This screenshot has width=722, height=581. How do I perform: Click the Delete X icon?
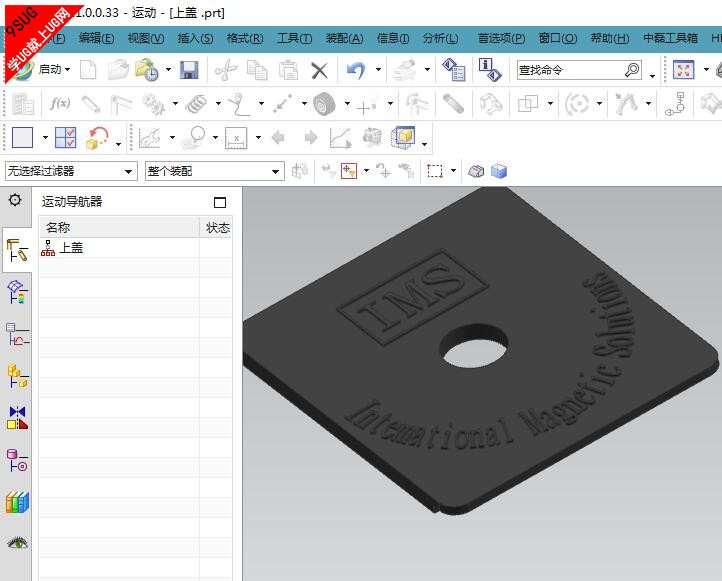[x=319, y=70]
